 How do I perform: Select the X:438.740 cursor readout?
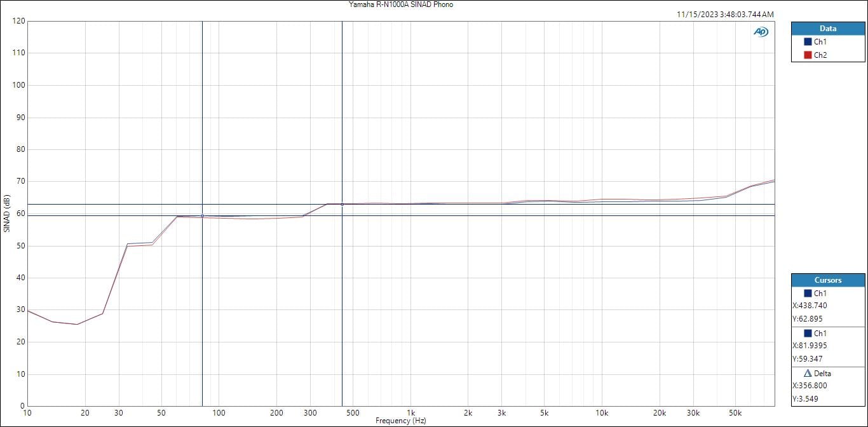point(810,306)
